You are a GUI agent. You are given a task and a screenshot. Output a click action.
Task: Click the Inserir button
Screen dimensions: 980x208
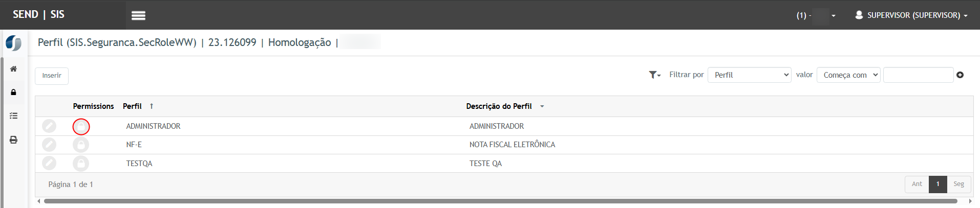(x=52, y=76)
